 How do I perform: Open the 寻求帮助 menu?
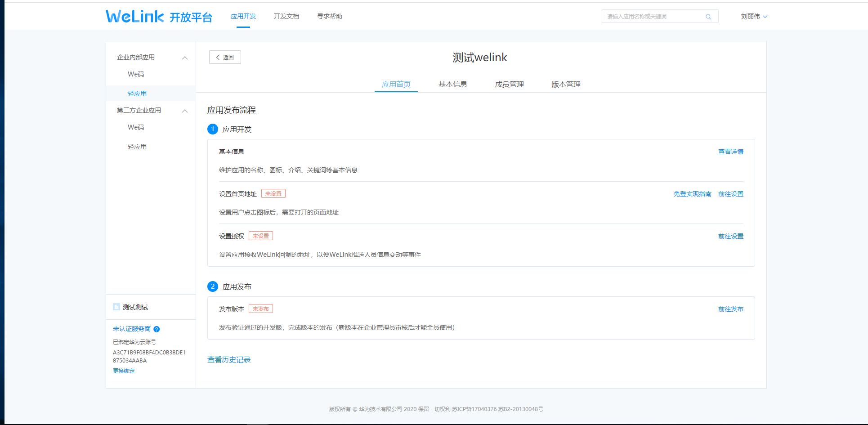coord(329,17)
